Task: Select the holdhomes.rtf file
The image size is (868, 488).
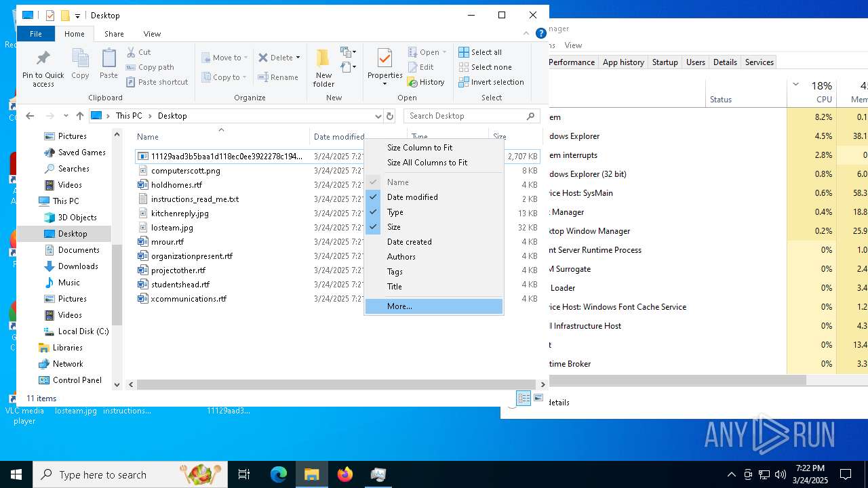Action: point(176,185)
